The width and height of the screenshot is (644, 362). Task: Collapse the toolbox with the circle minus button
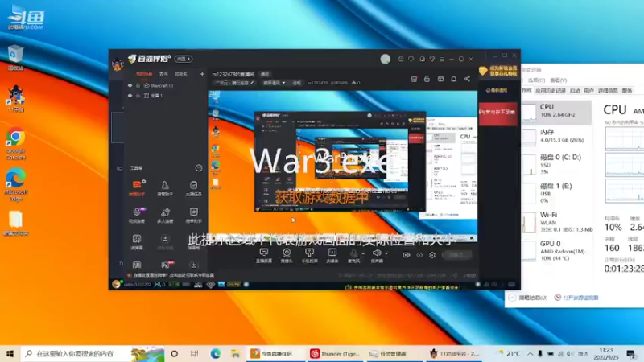coord(198,168)
